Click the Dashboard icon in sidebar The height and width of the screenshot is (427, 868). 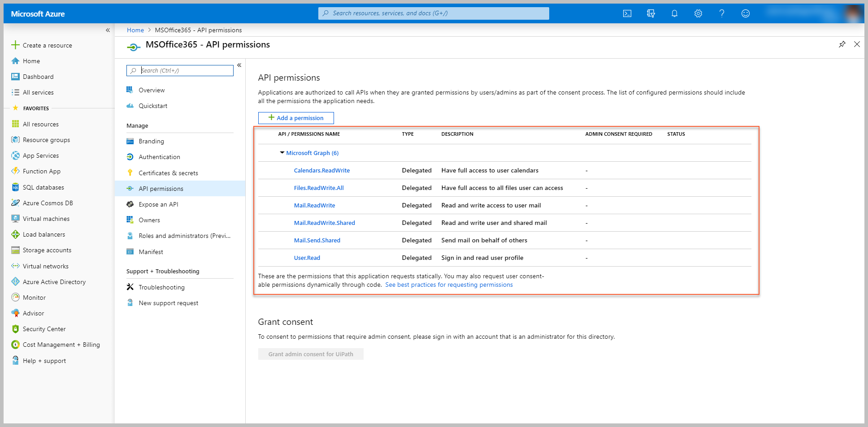[x=15, y=77]
